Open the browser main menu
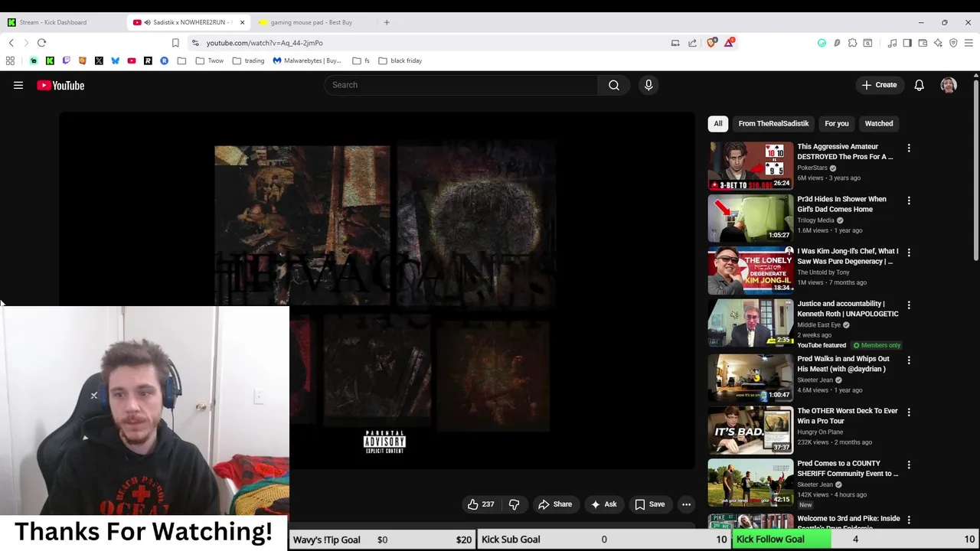This screenshot has width=980, height=551. [969, 43]
